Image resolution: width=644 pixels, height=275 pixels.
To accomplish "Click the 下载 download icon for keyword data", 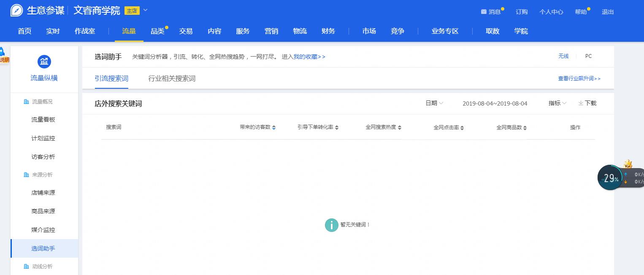I will pos(581,103).
